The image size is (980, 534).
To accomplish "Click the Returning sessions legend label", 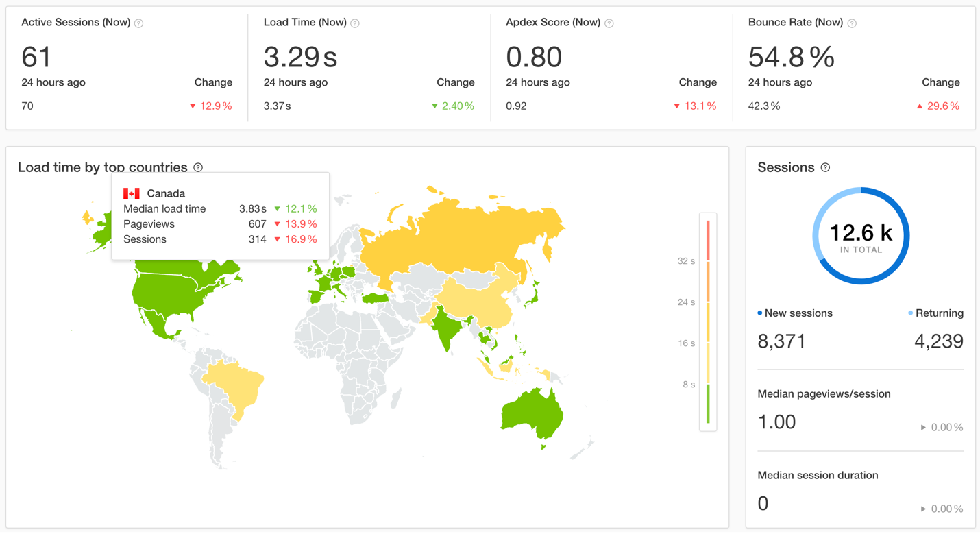I will tap(938, 313).
